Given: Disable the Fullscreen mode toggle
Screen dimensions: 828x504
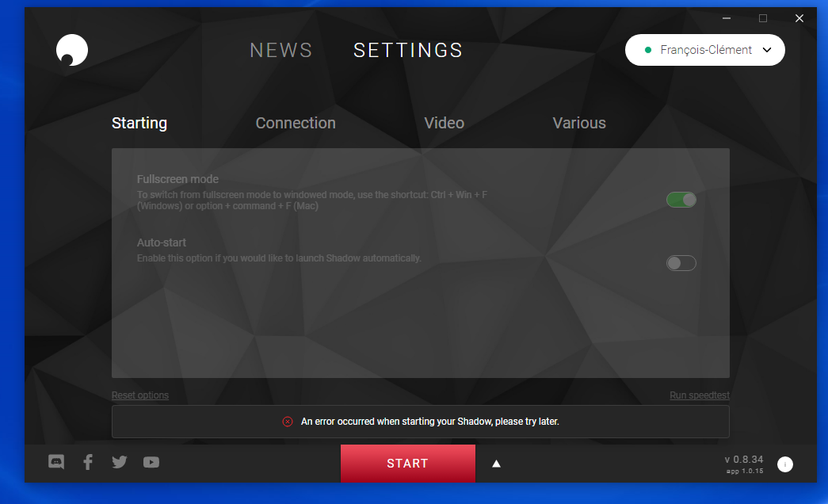Looking at the screenshot, I should [681, 200].
